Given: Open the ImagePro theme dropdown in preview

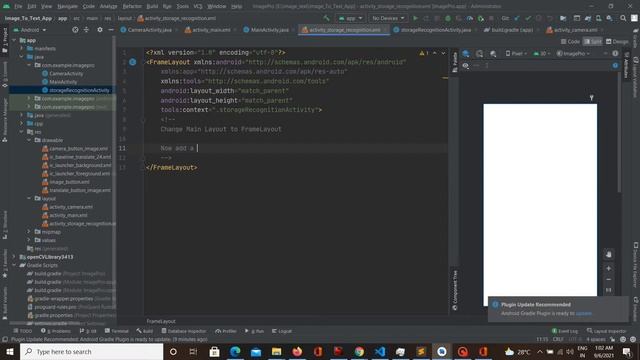Looking at the screenshot, I should (573, 53).
